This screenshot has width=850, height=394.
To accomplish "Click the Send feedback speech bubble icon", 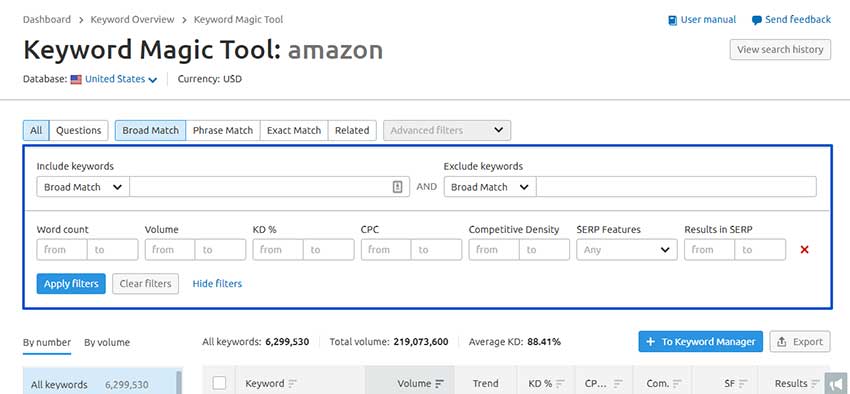I will [757, 21].
